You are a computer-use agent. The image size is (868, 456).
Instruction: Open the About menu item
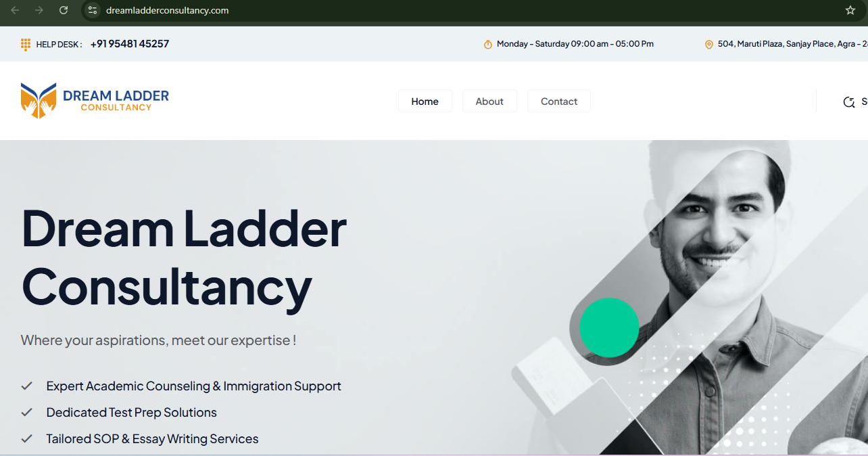pyautogui.click(x=489, y=101)
